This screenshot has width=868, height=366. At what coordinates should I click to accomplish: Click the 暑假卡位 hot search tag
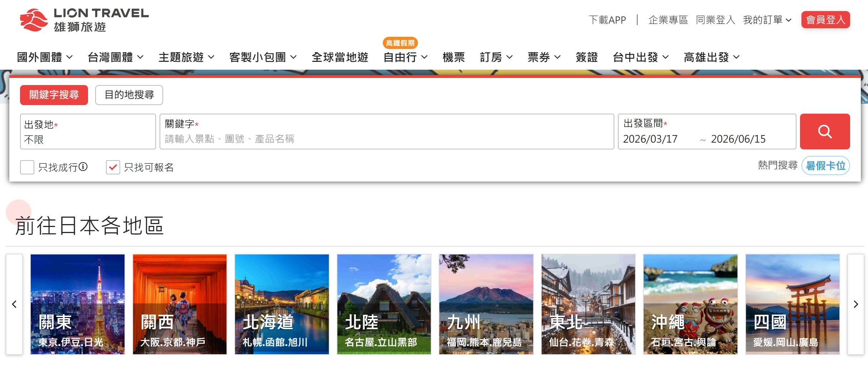coord(825,165)
